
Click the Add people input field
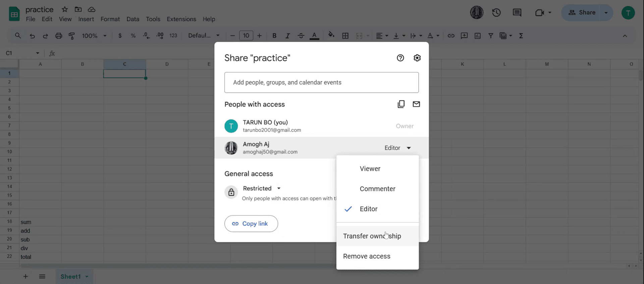pyautogui.click(x=322, y=83)
